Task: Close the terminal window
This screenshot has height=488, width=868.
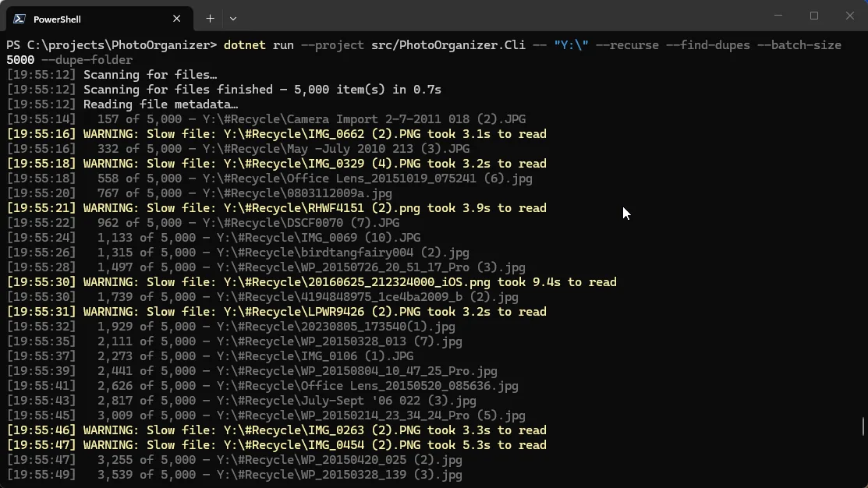Action: click(x=850, y=16)
